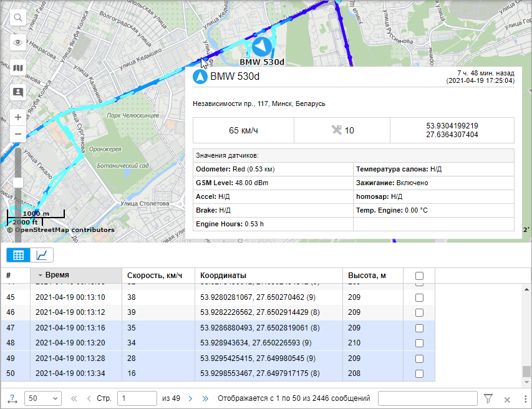Screen dimensions: 532x409
Task: Tick the select-all checkbox in the table header
Action: click(x=419, y=276)
